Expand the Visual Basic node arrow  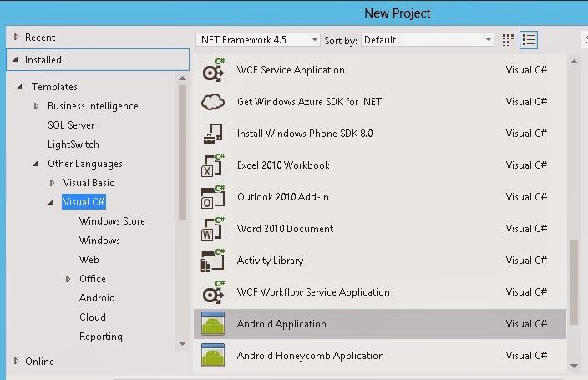point(52,183)
